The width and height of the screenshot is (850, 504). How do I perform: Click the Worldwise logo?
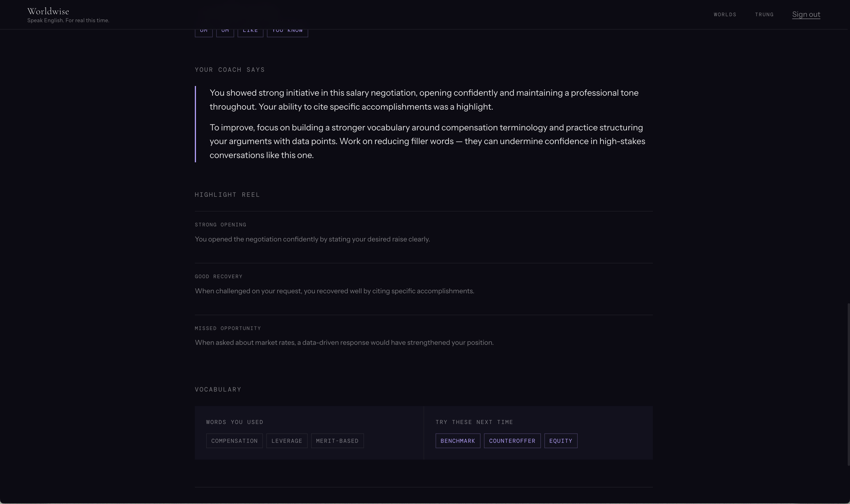48,11
